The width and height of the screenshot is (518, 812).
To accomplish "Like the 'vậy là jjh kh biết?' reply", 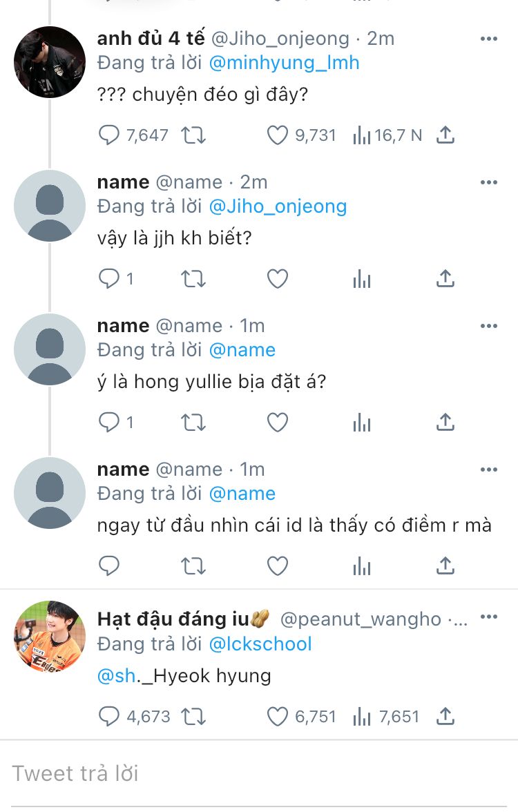I will pos(277,279).
